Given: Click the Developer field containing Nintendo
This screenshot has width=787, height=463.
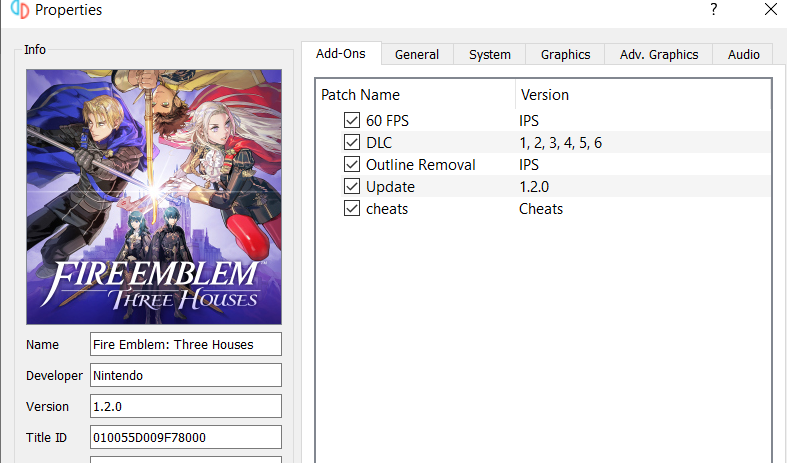Looking at the screenshot, I should click(186, 375).
